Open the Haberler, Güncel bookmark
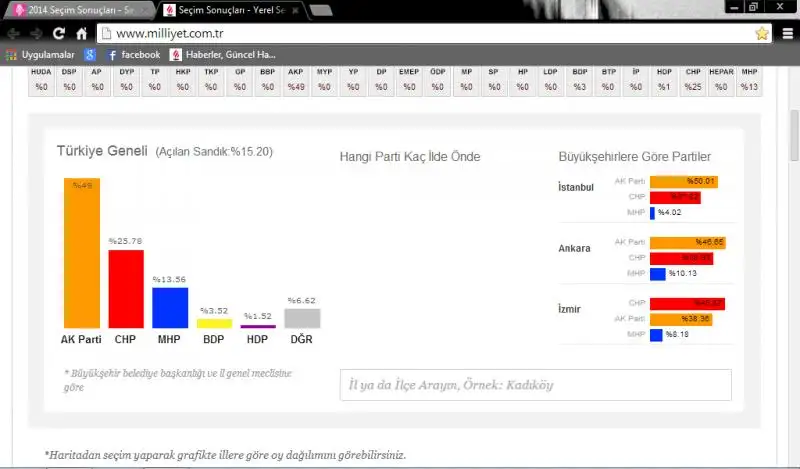This screenshot has height=469, width=800. pos(222,54)
